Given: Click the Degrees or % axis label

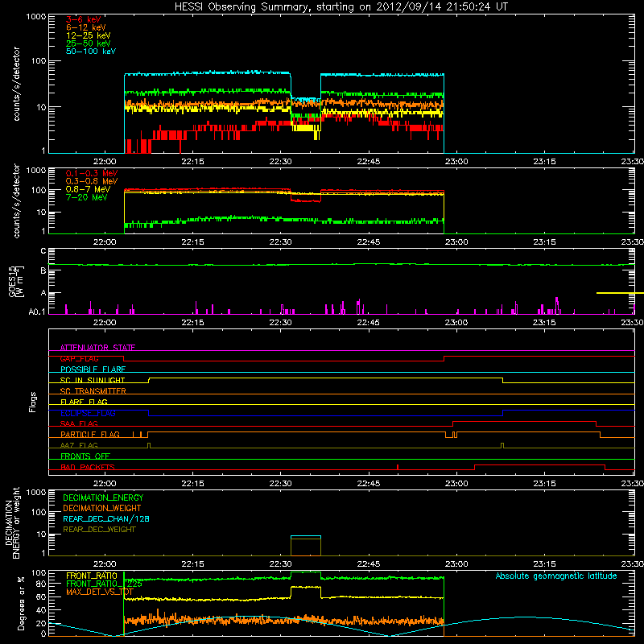Looking at the screenshot, I should 21,604.
